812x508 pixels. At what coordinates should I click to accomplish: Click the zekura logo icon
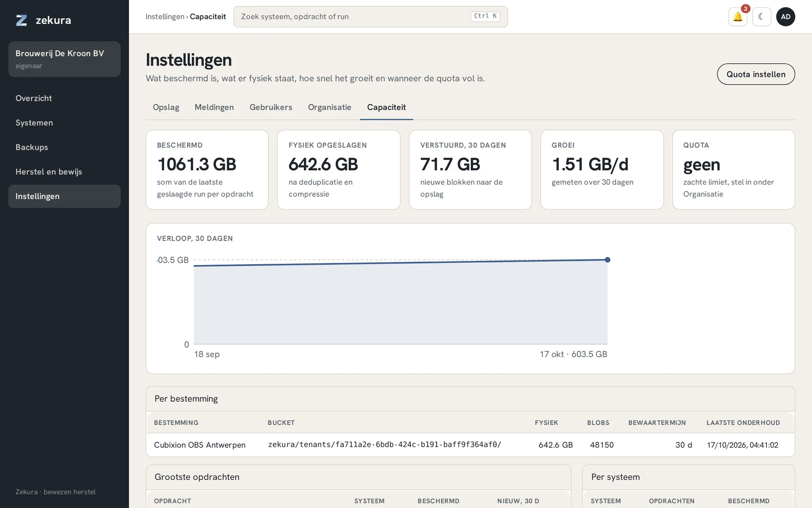[x=22, y=20]
